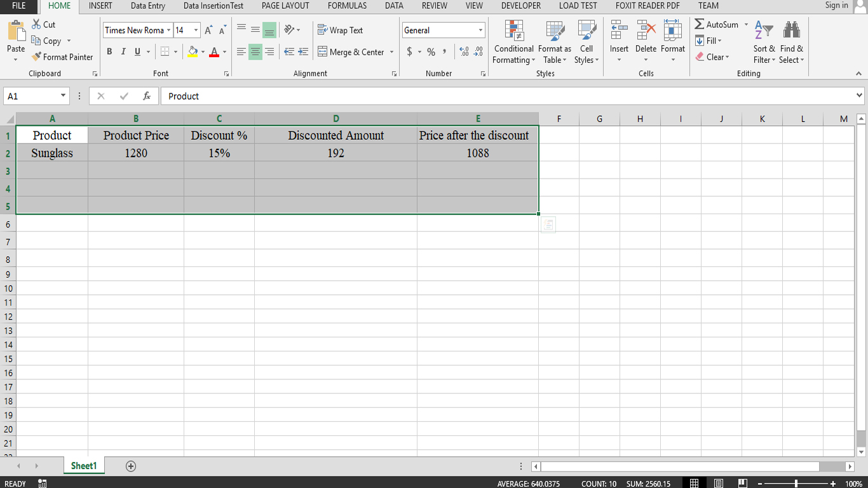
Task: Click the Merge & Center button
Action: [x=352, y=52]
